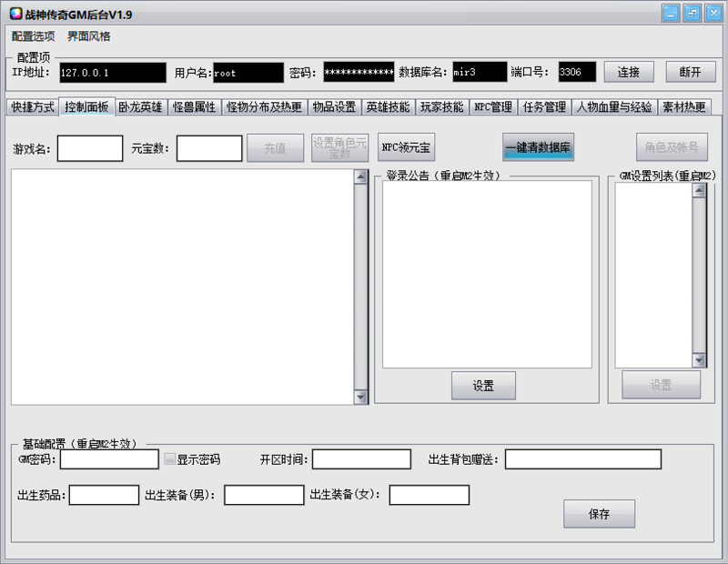Click the down arrow of the main list scrollbar
The width and height of the screenshot is (728, 564).
pyautogui.click(x=360, y=397)
